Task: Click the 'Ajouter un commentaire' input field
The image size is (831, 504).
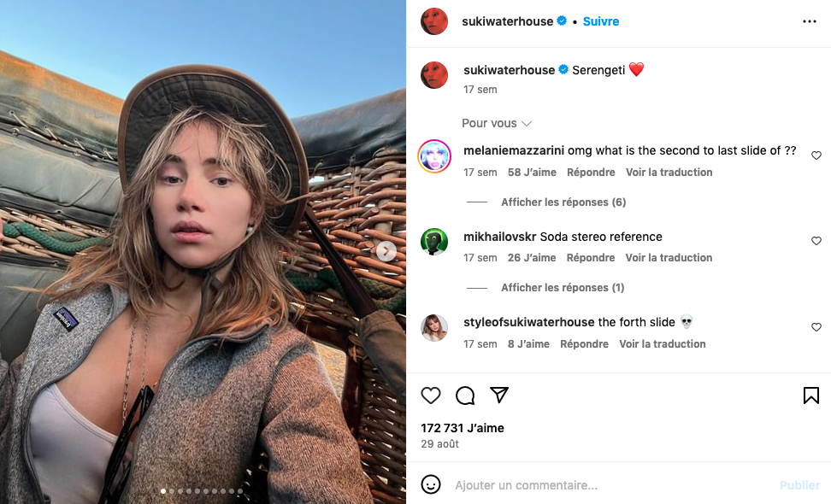Action: 598,485
